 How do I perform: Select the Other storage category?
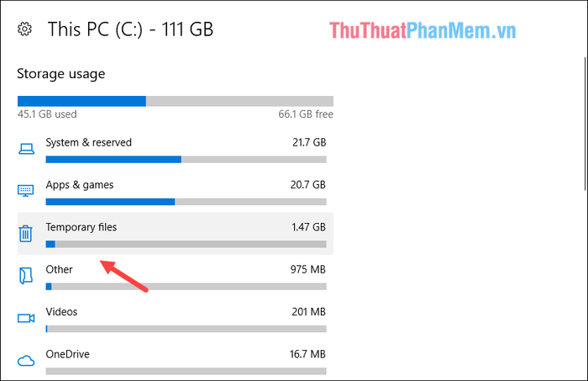click(175, 276)
